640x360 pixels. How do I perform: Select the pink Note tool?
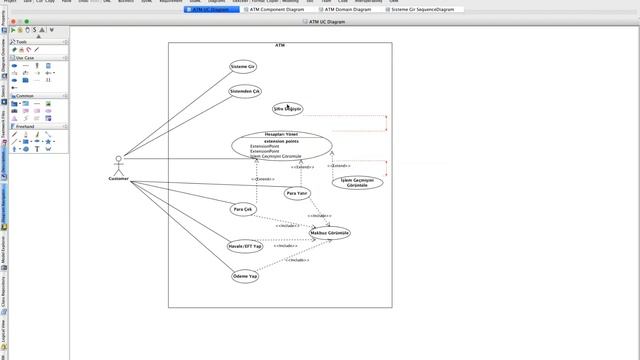coord(26,111)
